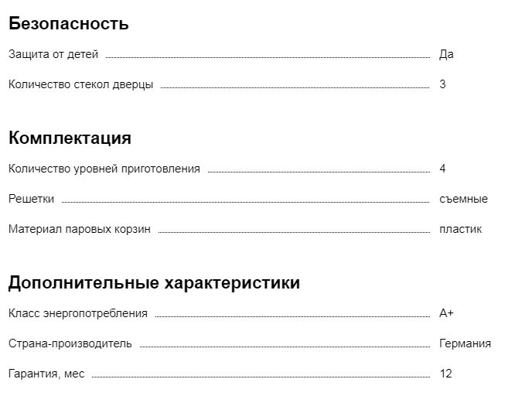Click the value 3 for door glass count
The height and width of the screenshot is (403, 532).
click(x=442, y=84)
